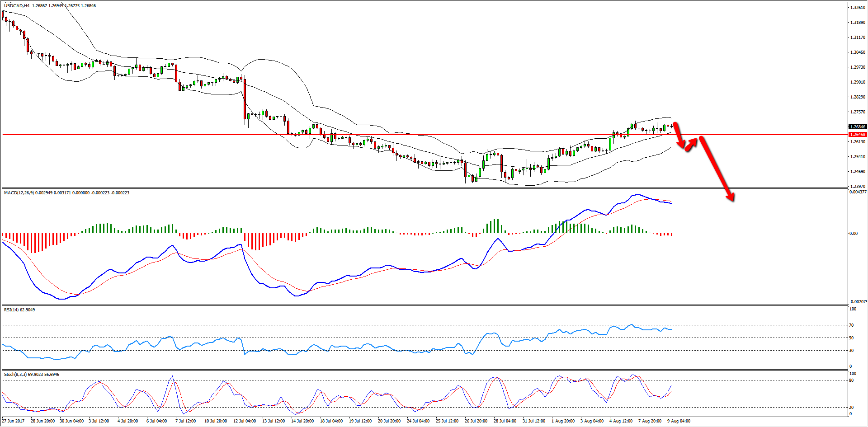
Task: Click the 28 Jul 04:00 time label
Action: (505, 421)
